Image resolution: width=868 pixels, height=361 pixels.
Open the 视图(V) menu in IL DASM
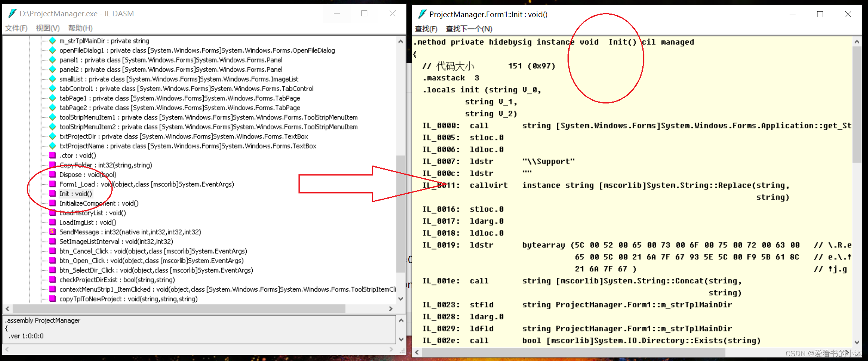(x=48, y=28)
